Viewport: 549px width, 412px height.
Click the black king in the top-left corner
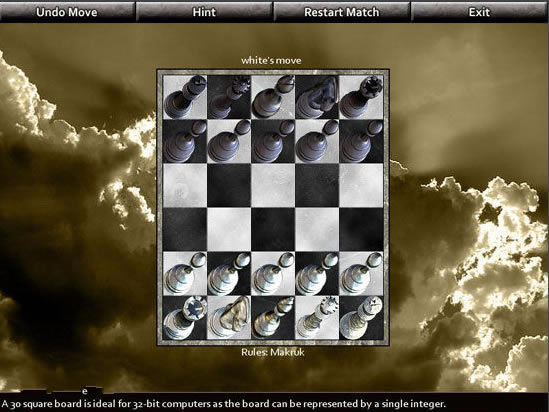(x=185, y=97)
